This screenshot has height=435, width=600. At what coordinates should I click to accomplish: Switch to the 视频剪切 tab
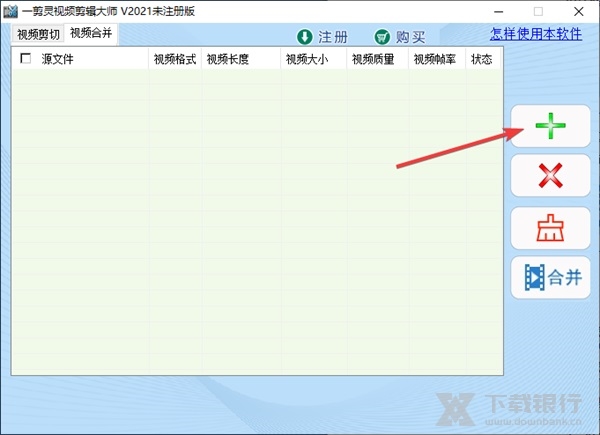click(38, 34)
